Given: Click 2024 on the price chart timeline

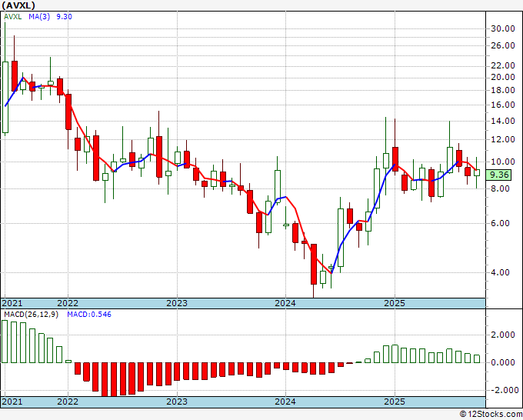Looking at the screenshot, I should [285, 303].
